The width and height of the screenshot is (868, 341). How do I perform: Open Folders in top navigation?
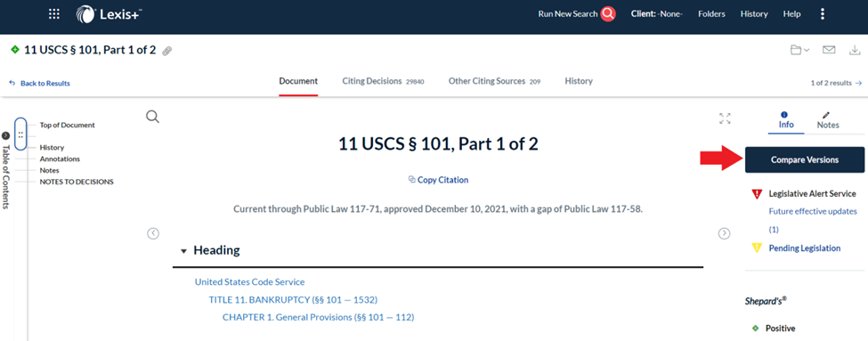(x=711, y=14)
